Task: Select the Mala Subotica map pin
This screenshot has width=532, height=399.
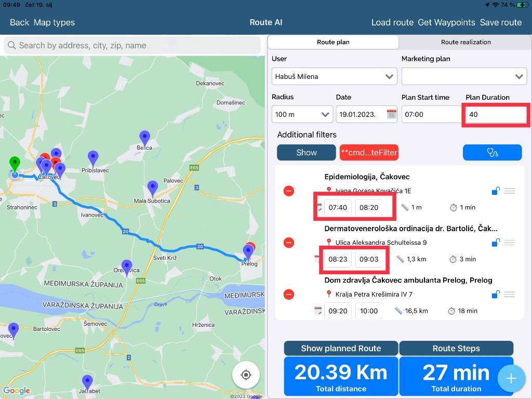Action: (x=152, y=188)
